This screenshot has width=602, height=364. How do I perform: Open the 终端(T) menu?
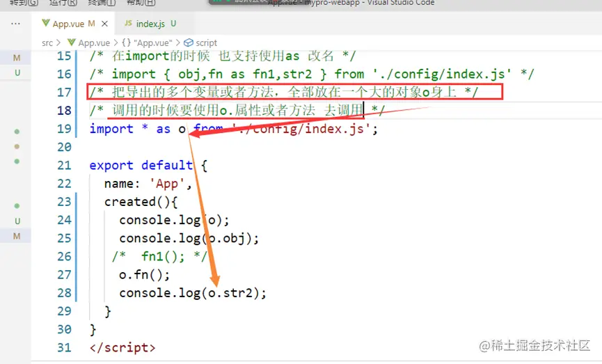click(x=102, y=3)
